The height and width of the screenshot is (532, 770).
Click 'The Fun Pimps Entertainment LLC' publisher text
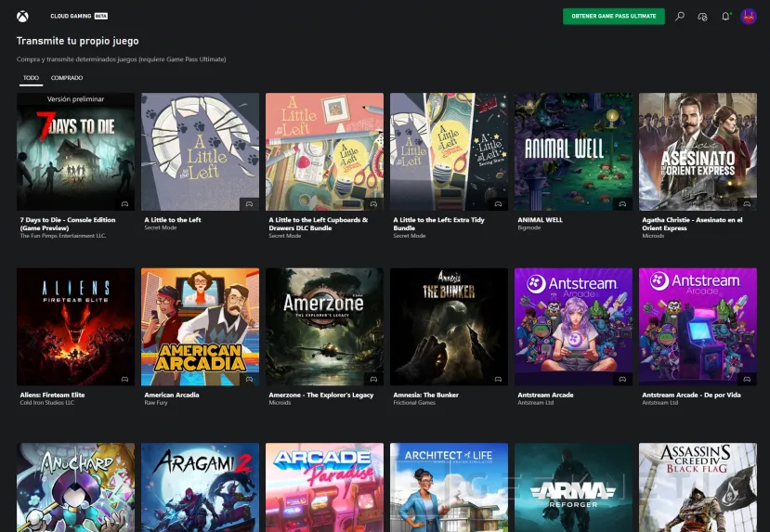[63, 236]
